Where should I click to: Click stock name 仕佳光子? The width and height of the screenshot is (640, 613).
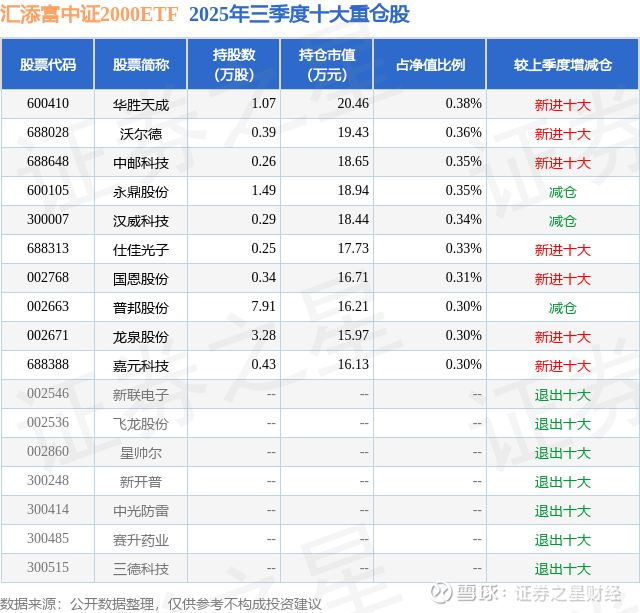[141, 250]
